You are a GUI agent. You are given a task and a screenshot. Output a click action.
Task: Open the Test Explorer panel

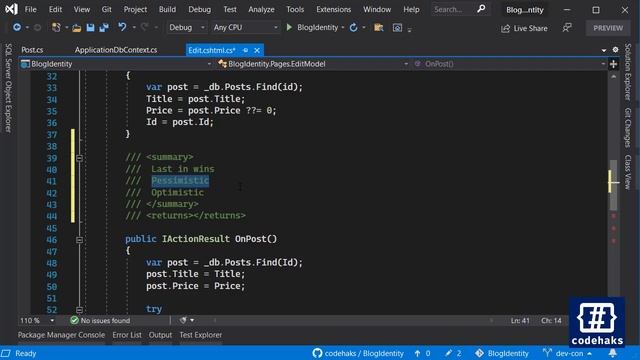tap(201, 335)
